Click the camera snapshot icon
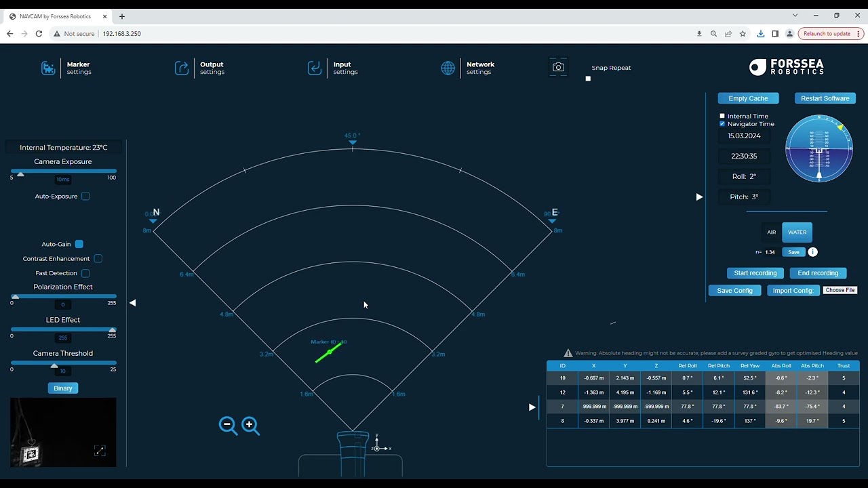The image size is (868, 488). pyautogui.click(x=558, y=67)
